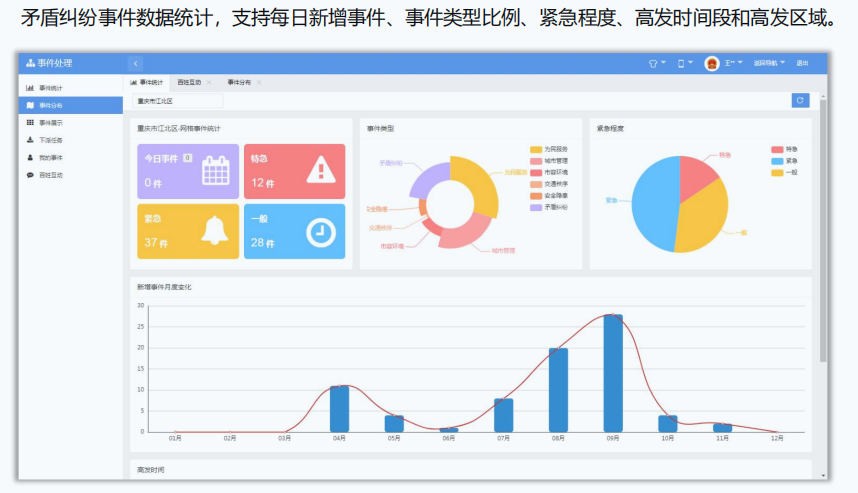Collapse the sidebar with the left-chevron button

coord(135,63)
